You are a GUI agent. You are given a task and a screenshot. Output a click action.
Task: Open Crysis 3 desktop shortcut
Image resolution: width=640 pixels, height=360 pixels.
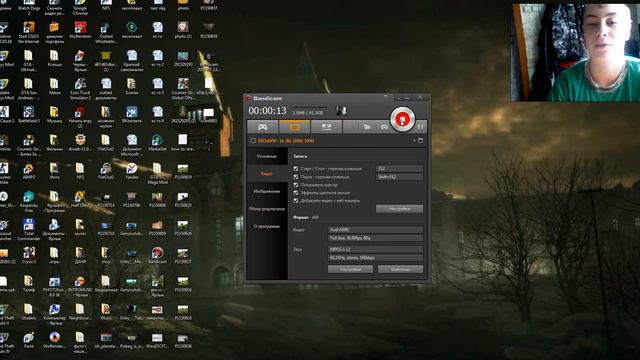(29, 255)
